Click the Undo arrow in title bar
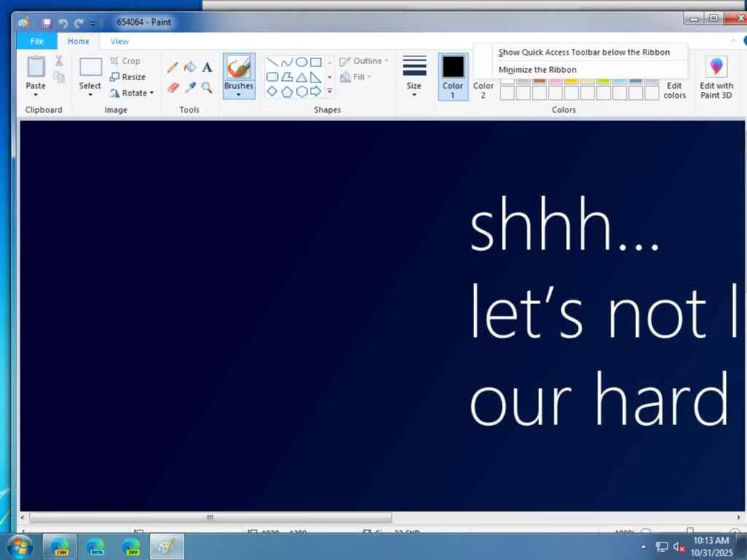The image size is (747, 560). pyautogui.click(x=63, y=23)
